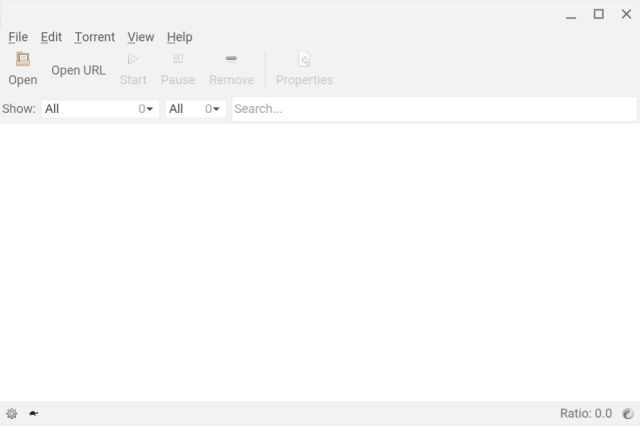Focus the torrent Search field

[433, 109]
